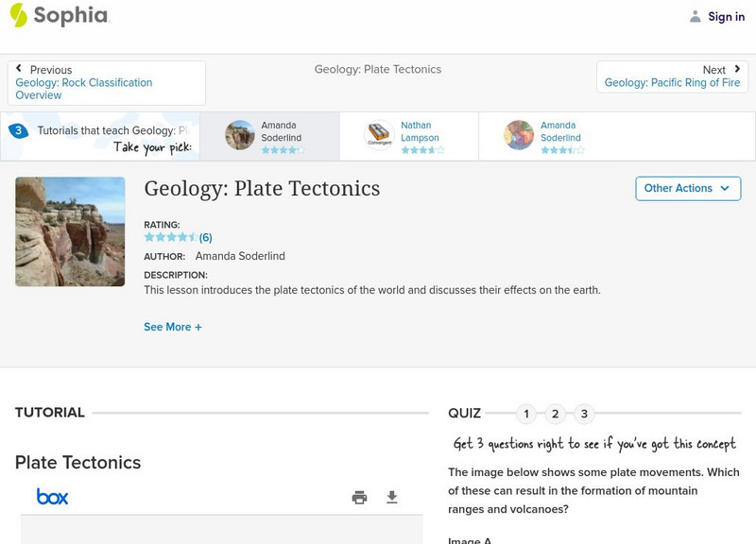The height and width of the screenshot is (544, 756).
Task: Go to Previous: Geology: Rock Classification Overview
Action: coord(106,82)
